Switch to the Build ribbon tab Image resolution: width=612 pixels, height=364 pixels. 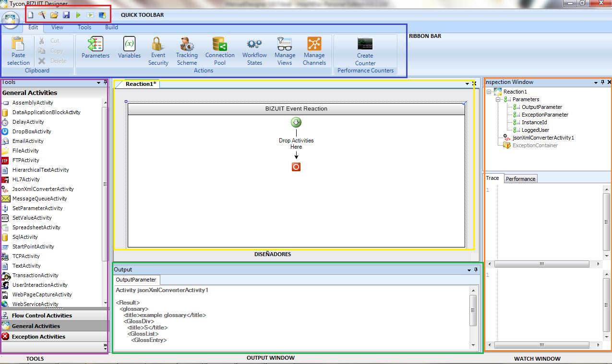112,27
